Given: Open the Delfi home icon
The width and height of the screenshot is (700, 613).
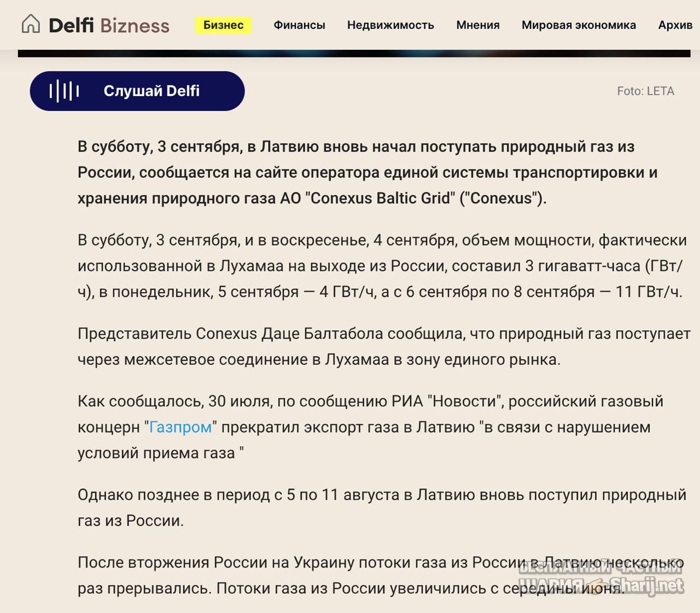Looking at the screenshot, I should coord(31,24).
